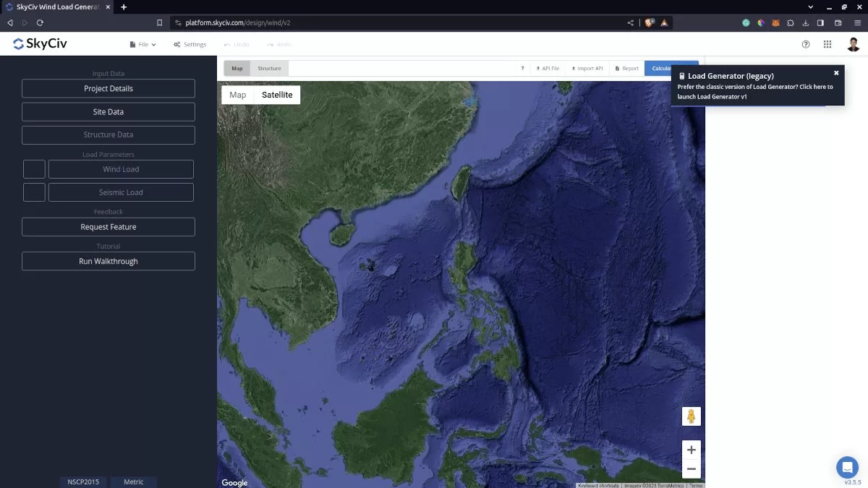Click the help question mark in the toolbar
The image size is (868, 488).
tap(522, 68)
